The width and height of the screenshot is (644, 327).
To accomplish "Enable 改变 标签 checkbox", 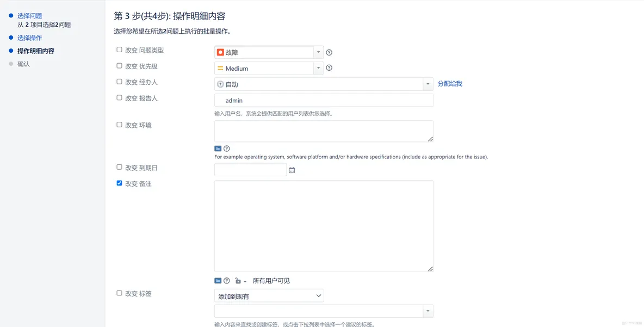I will 119,293.
